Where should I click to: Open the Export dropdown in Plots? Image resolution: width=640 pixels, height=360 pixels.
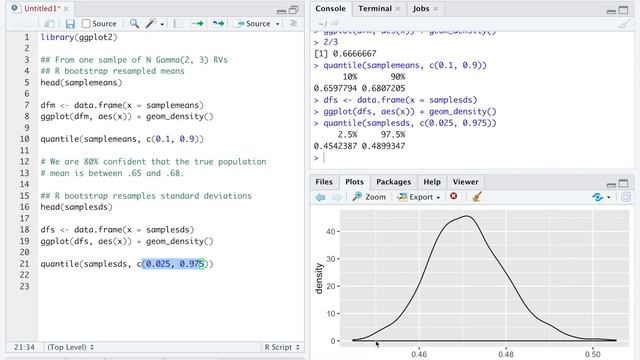point(419,197)
